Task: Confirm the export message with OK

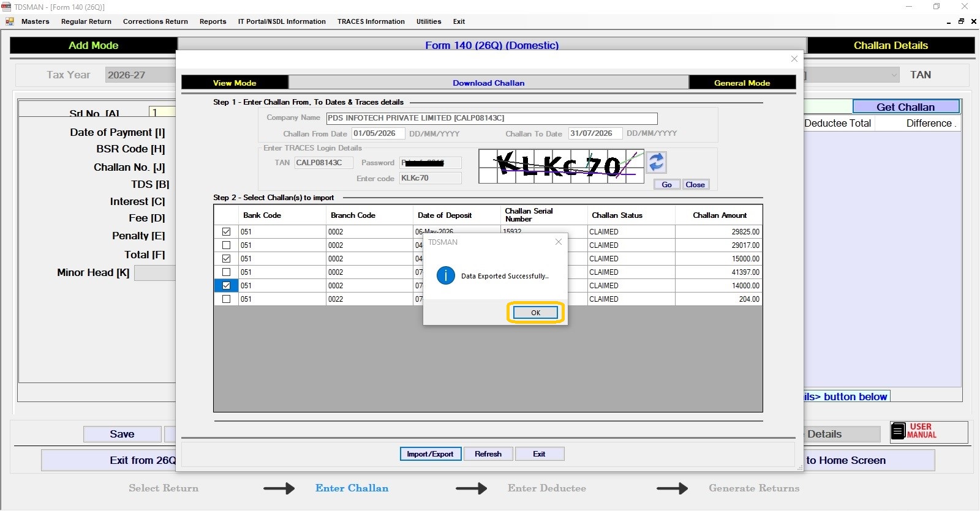Action: [536, 313]
